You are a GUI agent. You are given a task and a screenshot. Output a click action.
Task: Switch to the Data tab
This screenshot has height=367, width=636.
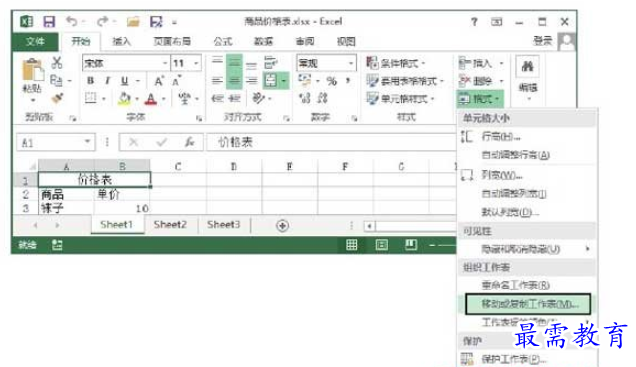point(264,41)
